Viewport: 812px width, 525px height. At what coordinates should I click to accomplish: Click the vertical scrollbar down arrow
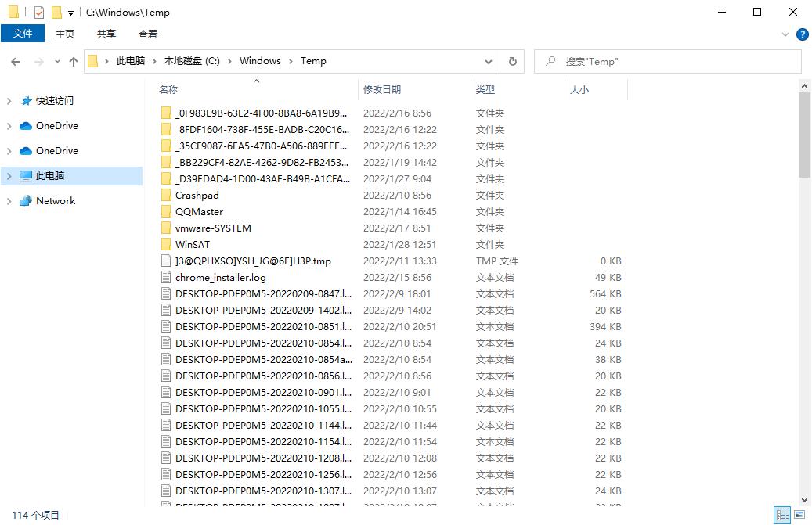[x=805, y=499]
